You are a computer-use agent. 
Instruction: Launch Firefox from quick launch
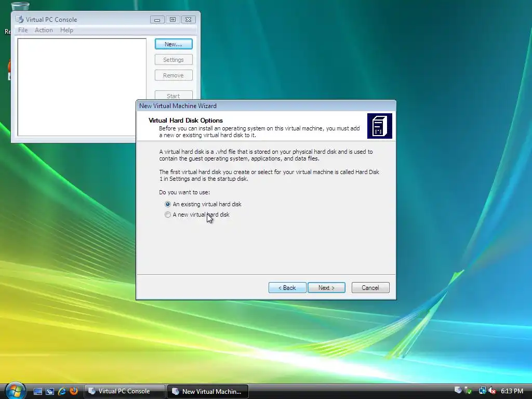point(74,391)
